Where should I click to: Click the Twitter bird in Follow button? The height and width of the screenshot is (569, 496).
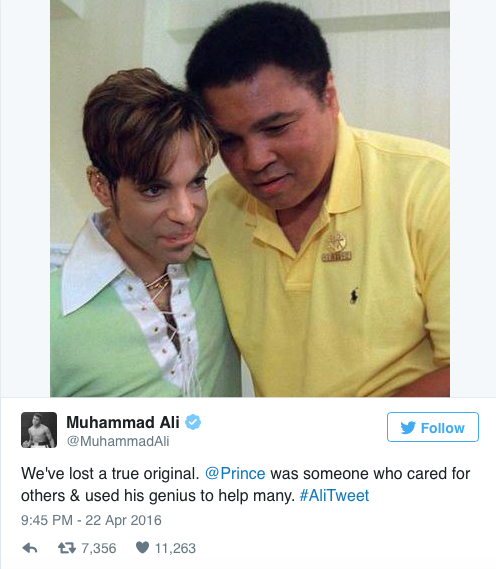(408, 427)
